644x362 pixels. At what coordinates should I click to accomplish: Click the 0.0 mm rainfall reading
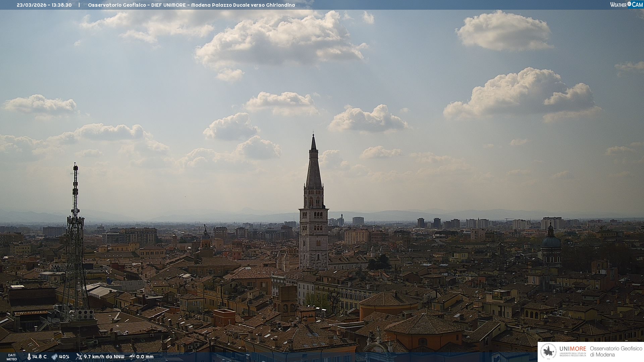145,357
